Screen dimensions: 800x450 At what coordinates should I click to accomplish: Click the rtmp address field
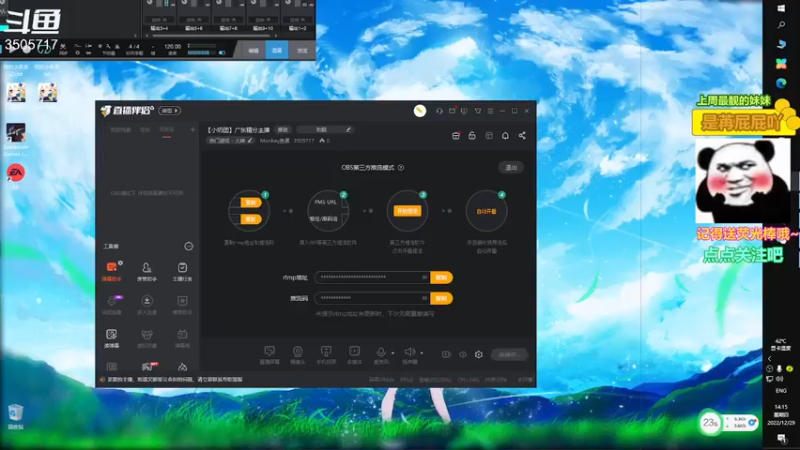(372, 278)
